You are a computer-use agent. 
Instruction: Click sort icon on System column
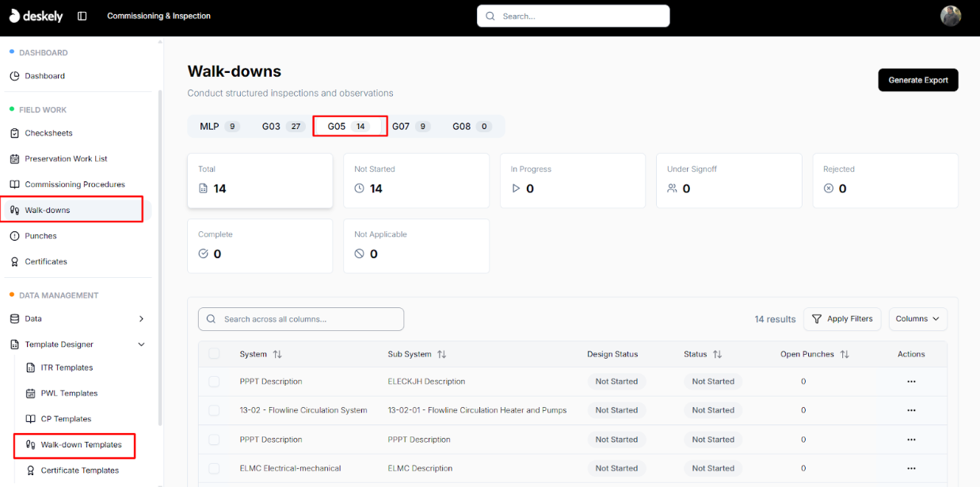coord(277,354)
